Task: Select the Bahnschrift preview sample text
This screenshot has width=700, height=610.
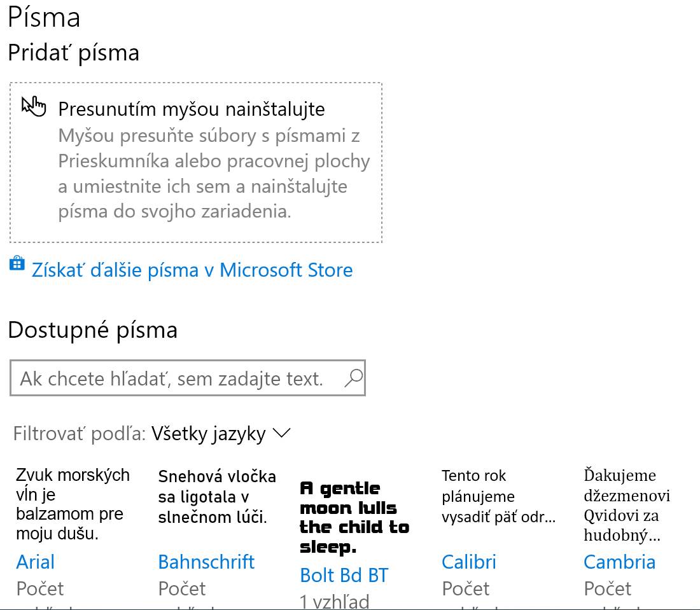Action: (x=217, y=497)
